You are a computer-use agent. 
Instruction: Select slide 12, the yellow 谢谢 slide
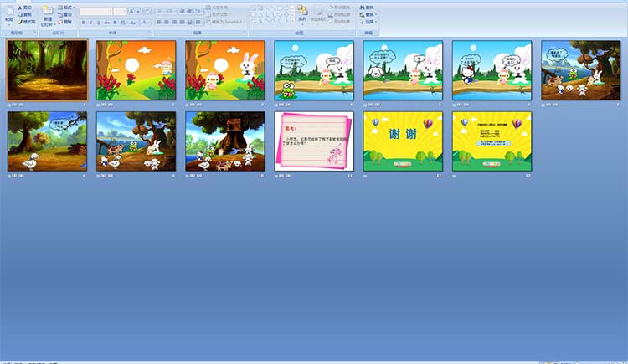click(403, 141)
